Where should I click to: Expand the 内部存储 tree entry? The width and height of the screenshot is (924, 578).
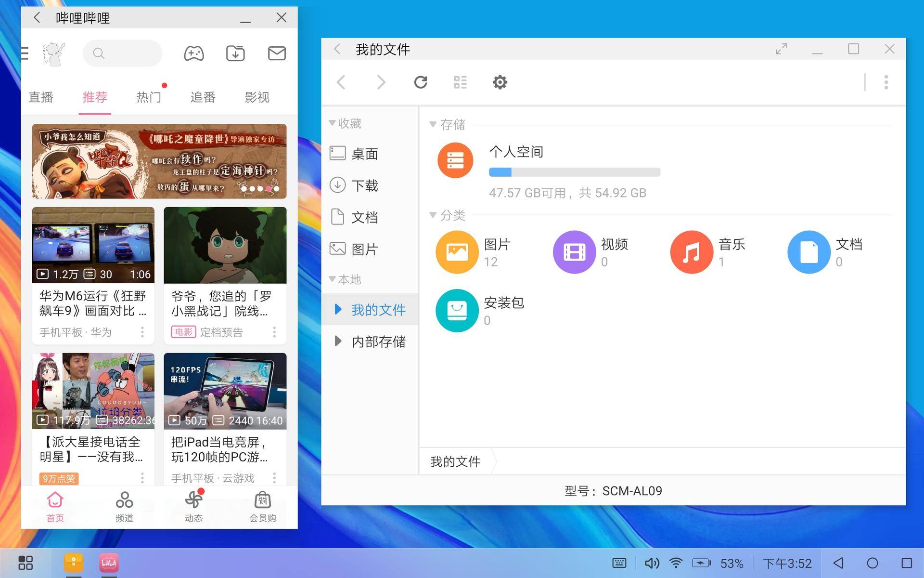(337, 341)
